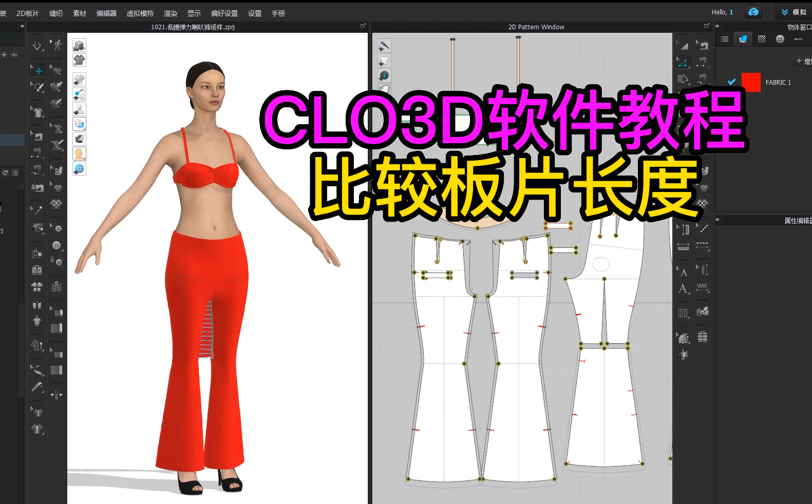Select the Select/Move cross-arrow tool
Screen dimensions: 812x504
coord(37,70)
